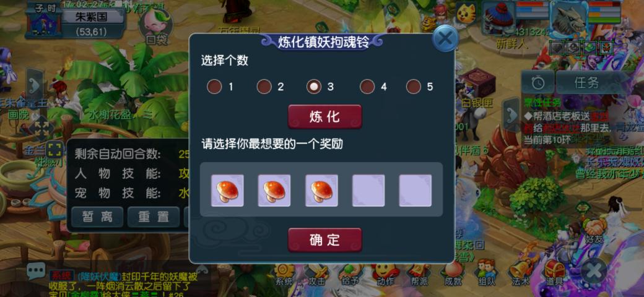Open the 系统 system icon

click(284, 275)
